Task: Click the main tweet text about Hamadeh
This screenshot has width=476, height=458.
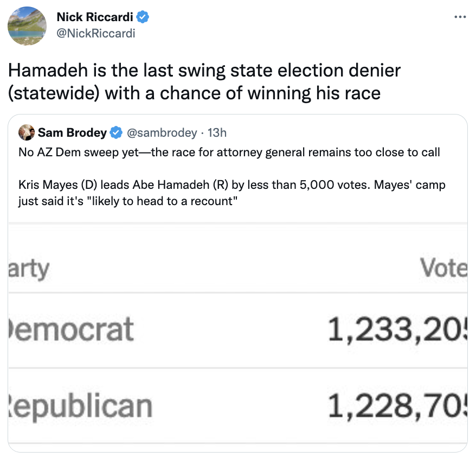Action: coord(204,81)
